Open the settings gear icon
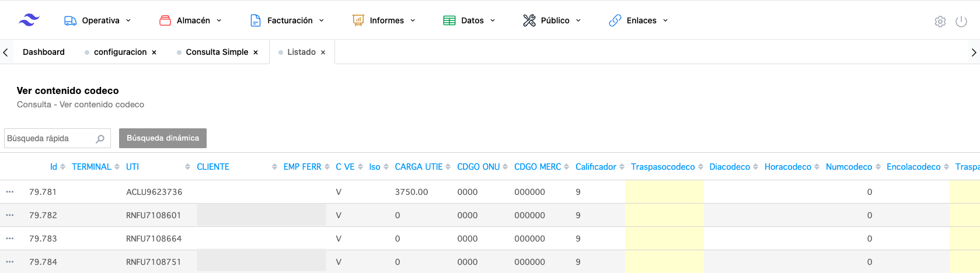 [940, 22]
